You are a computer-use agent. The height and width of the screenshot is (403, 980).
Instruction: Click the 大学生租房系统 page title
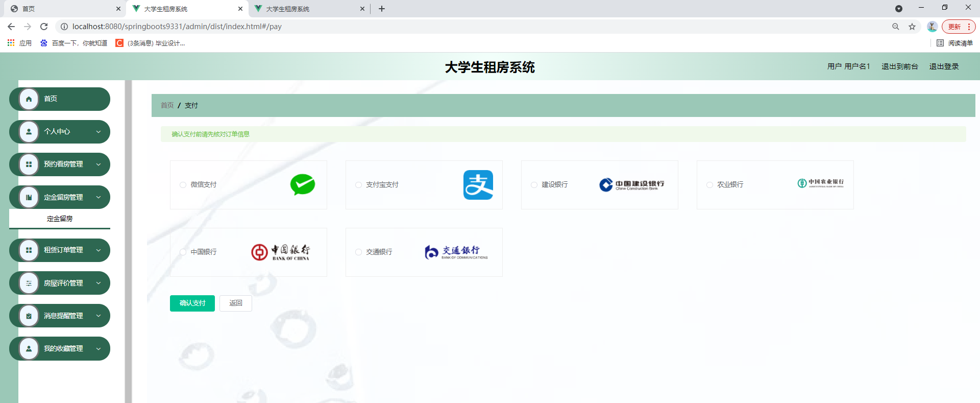490,67
